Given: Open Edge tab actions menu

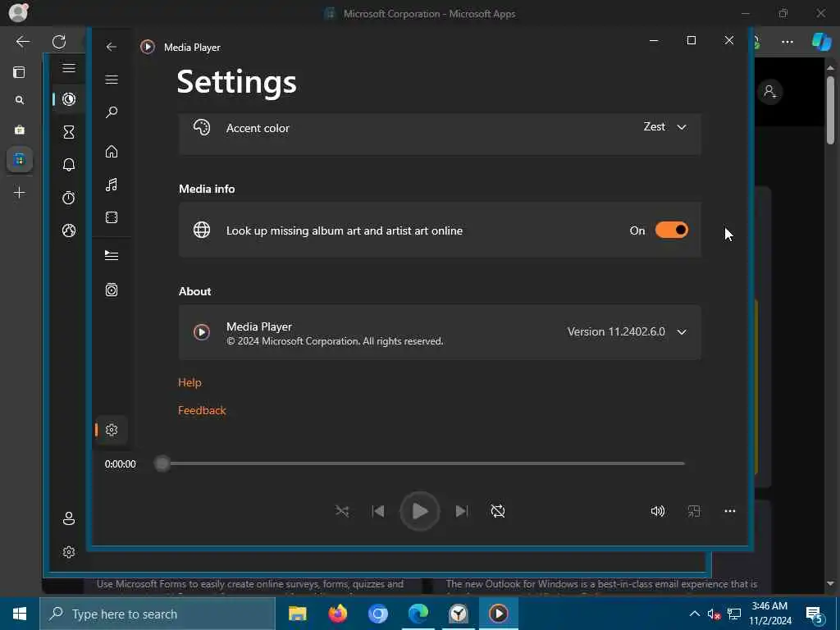Looking at the screenshot, I should point(20,72).
